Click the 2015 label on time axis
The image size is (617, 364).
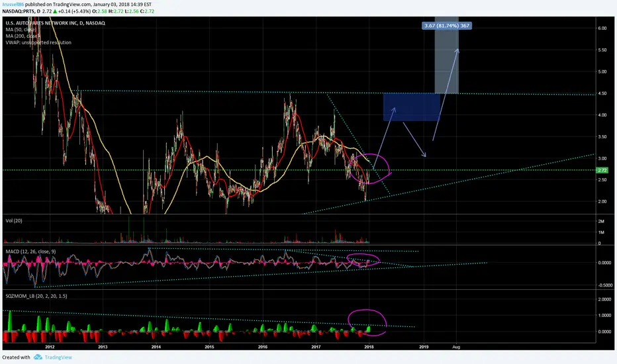[x=209, y=347]
